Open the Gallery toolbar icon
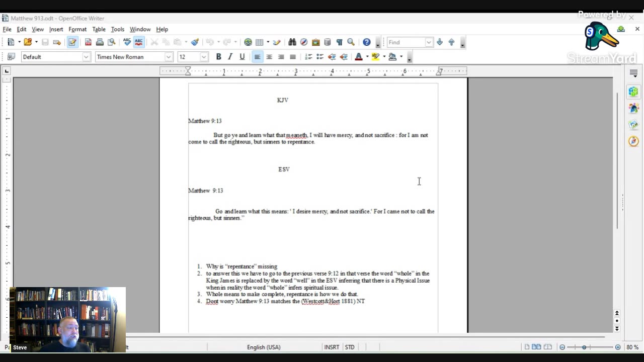The image size is (644, 362). pyautogui.click(x=316, y=42)
